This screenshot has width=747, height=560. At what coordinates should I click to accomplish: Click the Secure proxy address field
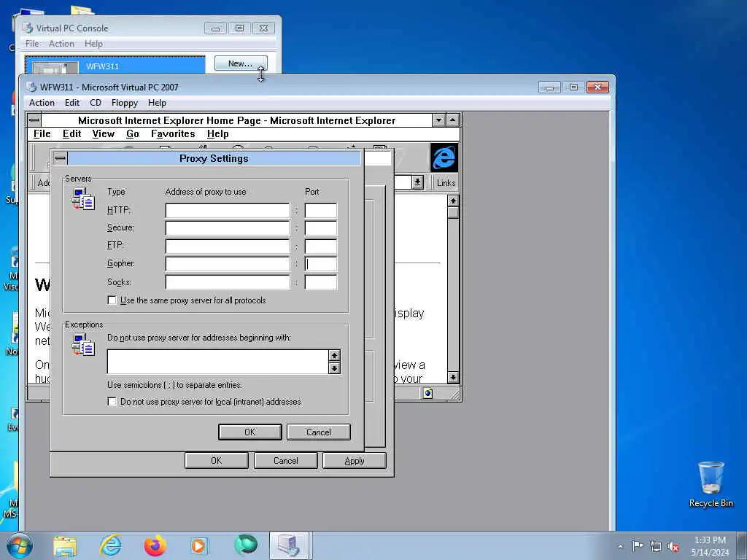228,228
